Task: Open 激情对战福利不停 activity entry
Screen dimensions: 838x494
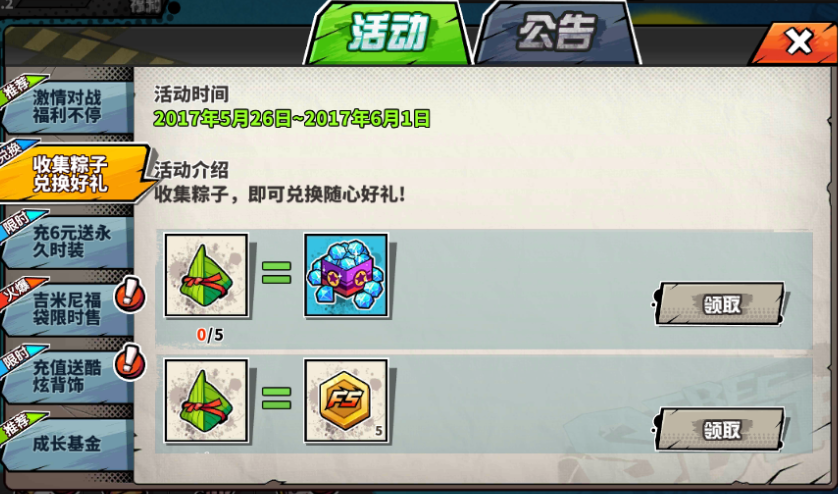Action: click(x=67, y=106)
